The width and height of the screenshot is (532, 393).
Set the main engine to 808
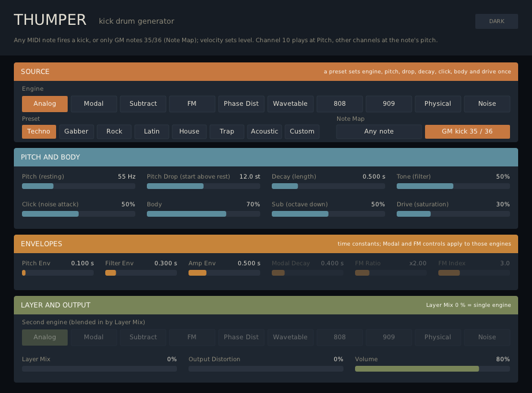tap(339, 104)
